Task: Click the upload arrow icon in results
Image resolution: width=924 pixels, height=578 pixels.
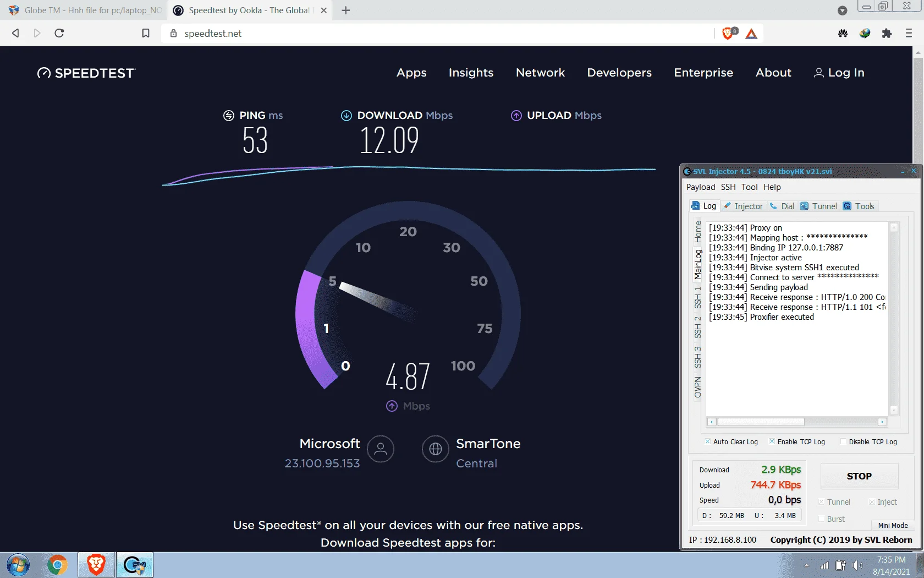Action: pyautogui.click(x=516, y=116)
